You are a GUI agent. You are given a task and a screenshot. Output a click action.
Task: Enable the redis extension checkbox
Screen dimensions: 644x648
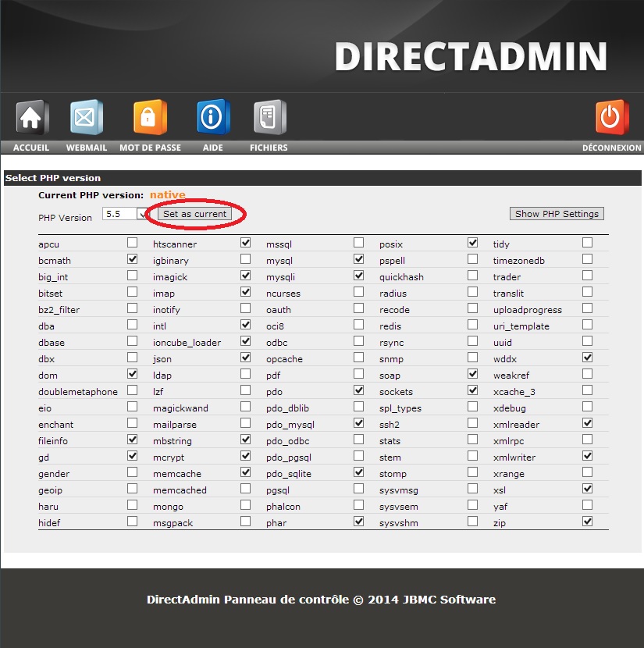(472, 325)
